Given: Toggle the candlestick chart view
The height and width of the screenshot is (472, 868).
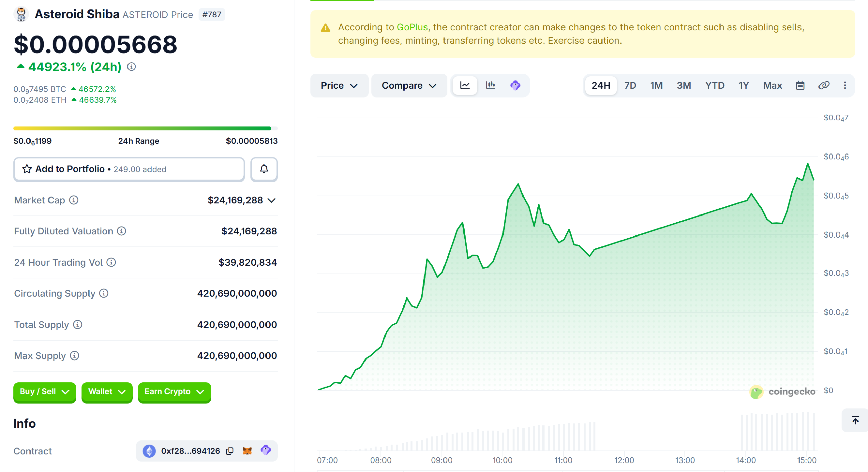Looking at the screenshot, I should 490,85.
